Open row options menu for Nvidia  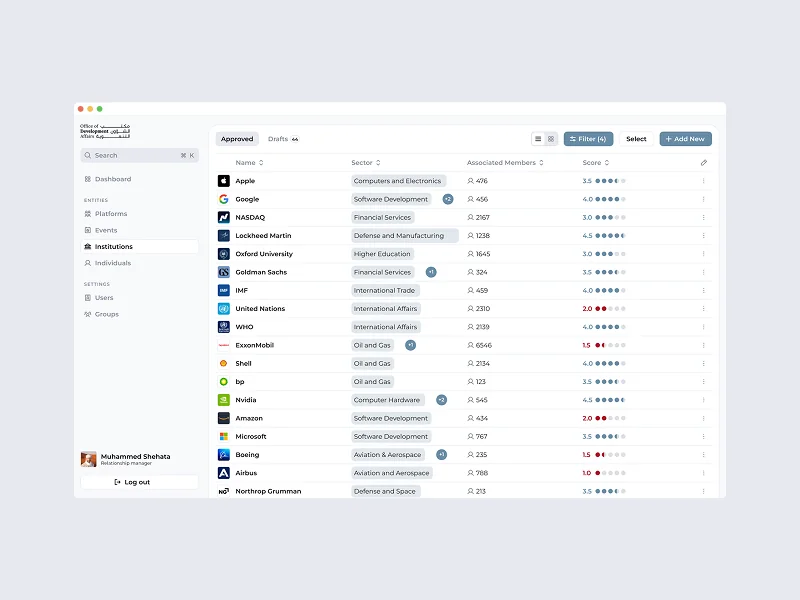tap(704, 400)
